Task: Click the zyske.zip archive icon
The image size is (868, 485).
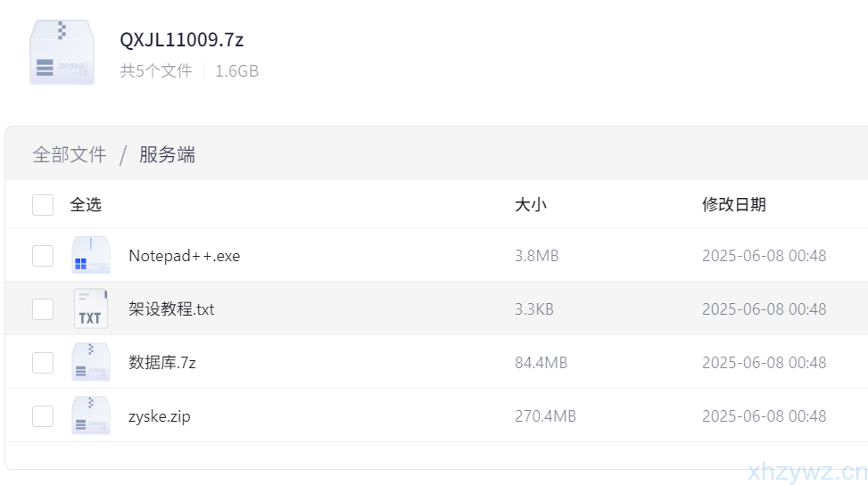Action: 91,416
